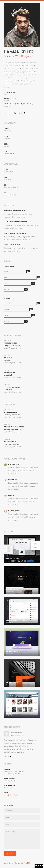Click Damian Keller's profile photo
Screen dimensions: 44x868
(22, 24)
